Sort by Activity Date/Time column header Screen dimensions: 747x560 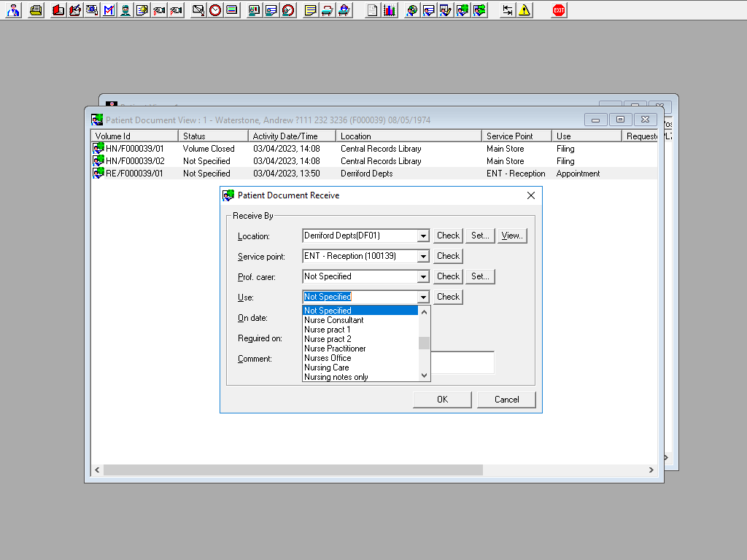(292, 136)
